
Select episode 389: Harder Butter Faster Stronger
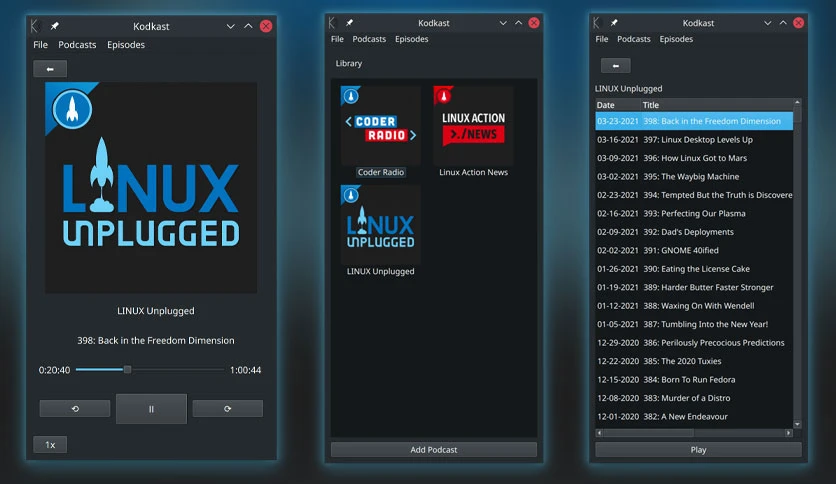[694, 287]
